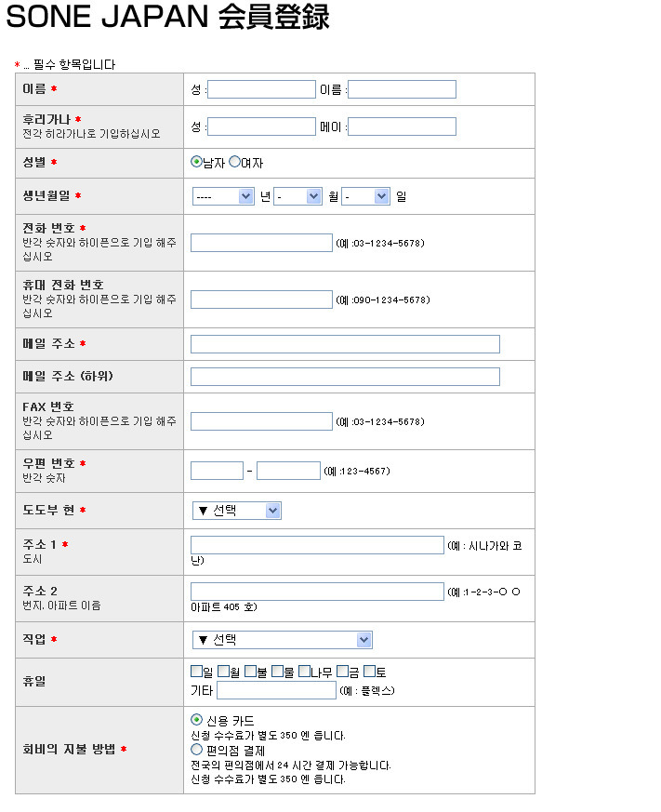
Task: Click the 성별 label
Action: (34, 162)
